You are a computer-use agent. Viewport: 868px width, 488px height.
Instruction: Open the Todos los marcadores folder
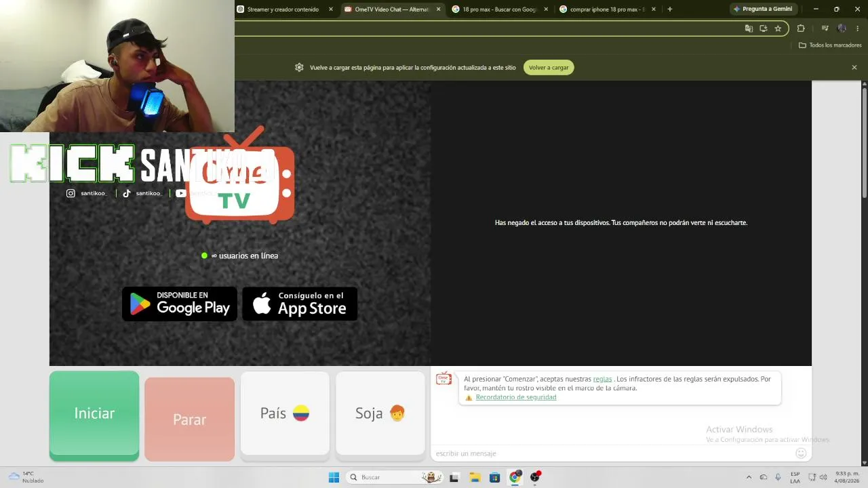pos(830,45)
